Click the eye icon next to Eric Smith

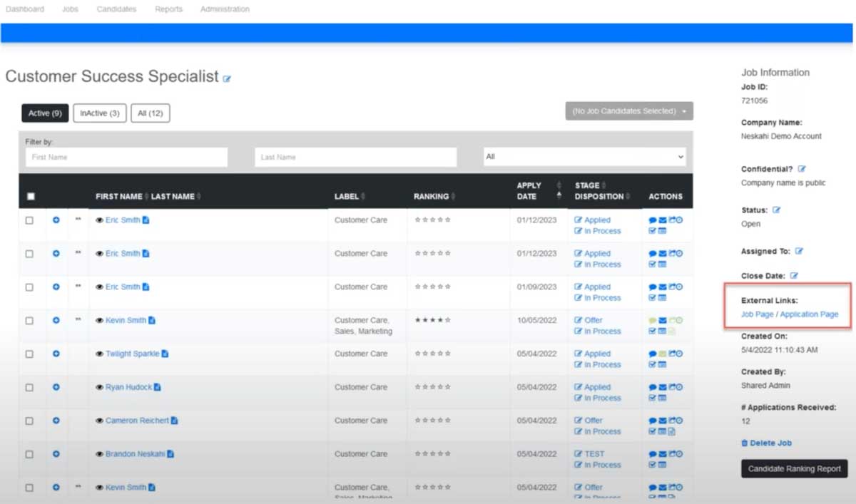(98, 220)
